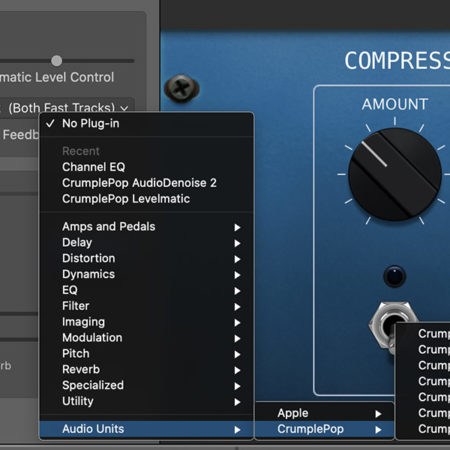Image resolution: width=450 pixels, height=450 pixels.
Task: Click the Automatic Level Control label
Action: pos(57,77)
